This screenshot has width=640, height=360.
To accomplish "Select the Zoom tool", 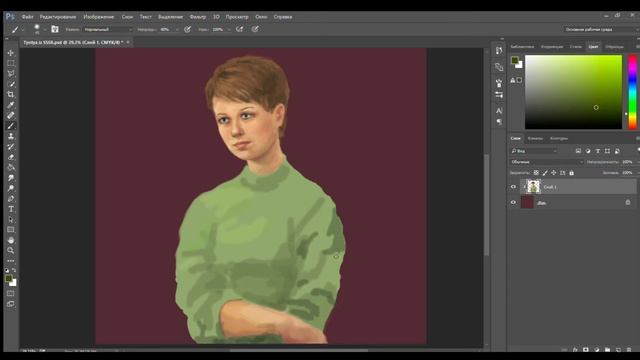I will coord(11,251).
